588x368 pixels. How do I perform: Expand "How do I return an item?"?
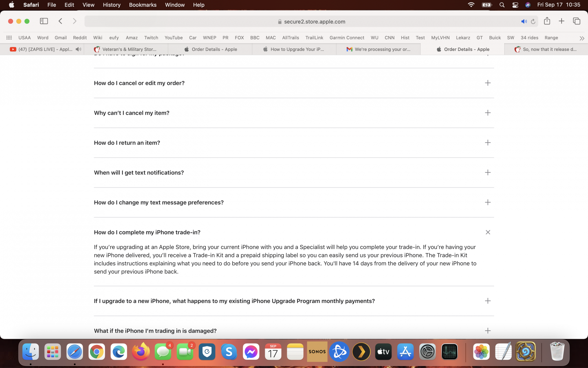point(488,143)
